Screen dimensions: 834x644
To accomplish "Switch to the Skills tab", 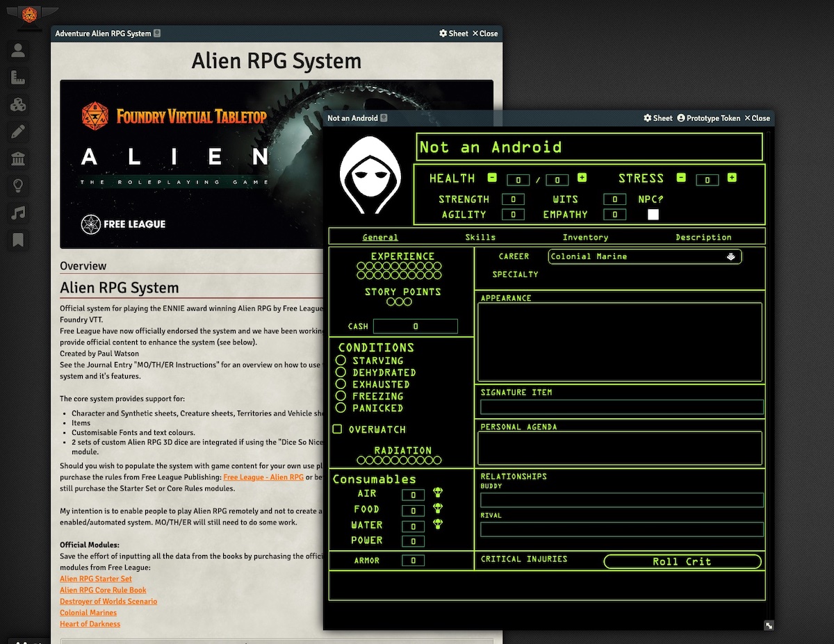I will 480,238.
